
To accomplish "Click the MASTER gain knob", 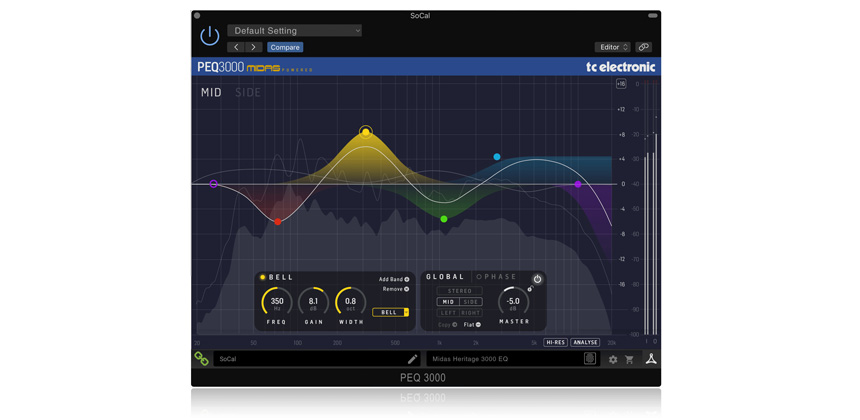I will 513,302.
